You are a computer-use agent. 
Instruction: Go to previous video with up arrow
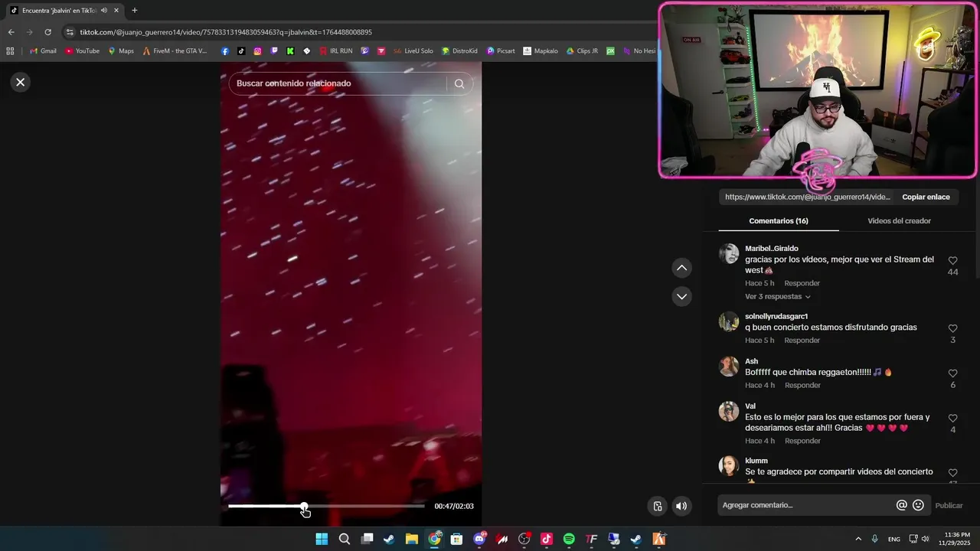pyautogui.click(x=682, y=268)
